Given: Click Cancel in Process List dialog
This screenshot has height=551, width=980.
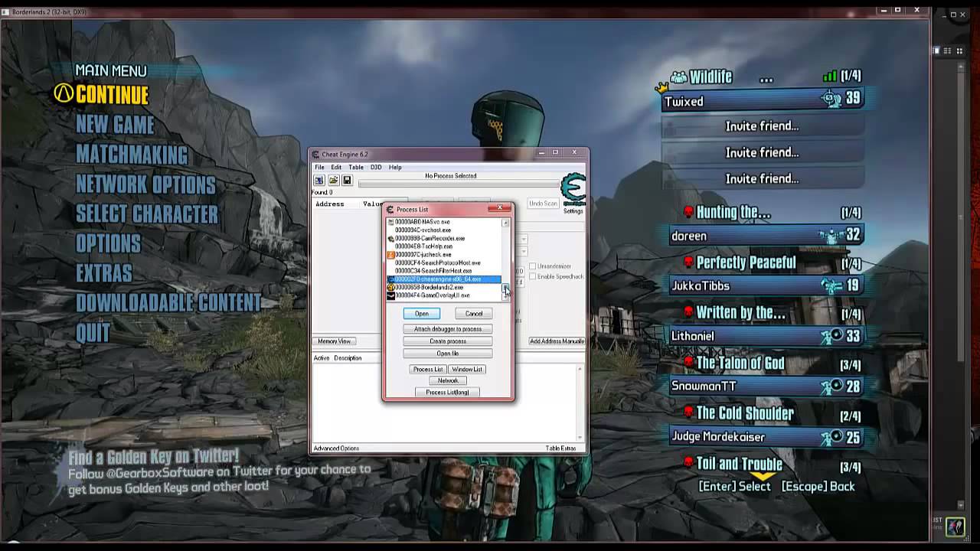Looking at the screenshot, I should tap(474, 313).
